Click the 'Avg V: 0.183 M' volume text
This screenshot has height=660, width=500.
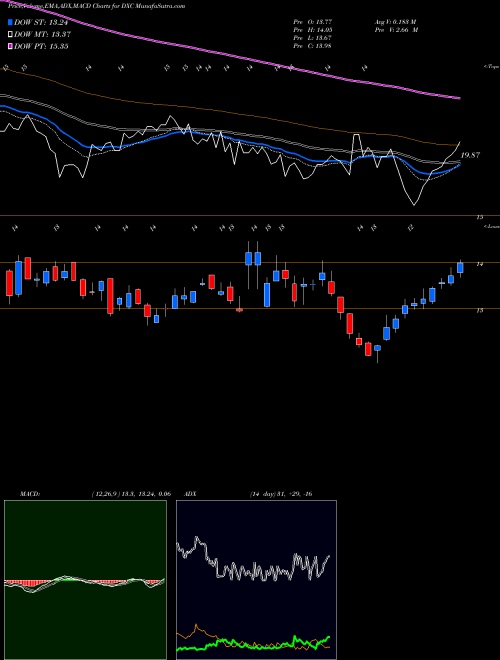(396, 22)
